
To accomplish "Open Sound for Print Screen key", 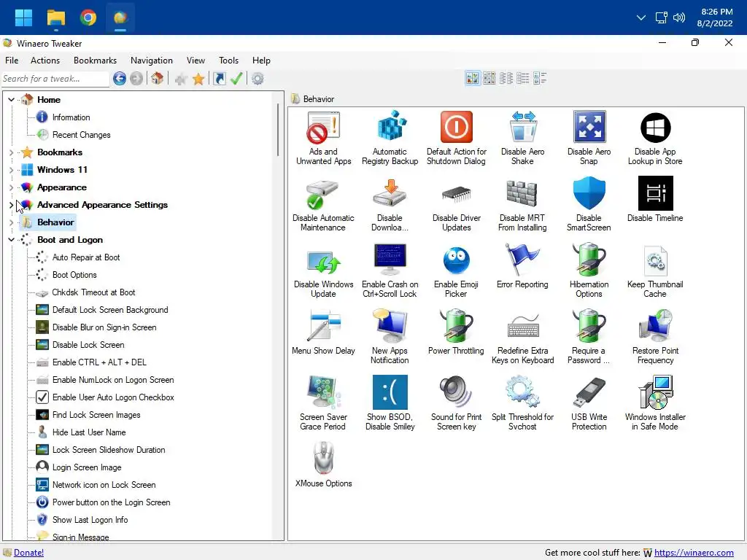I will click(457, 402).
